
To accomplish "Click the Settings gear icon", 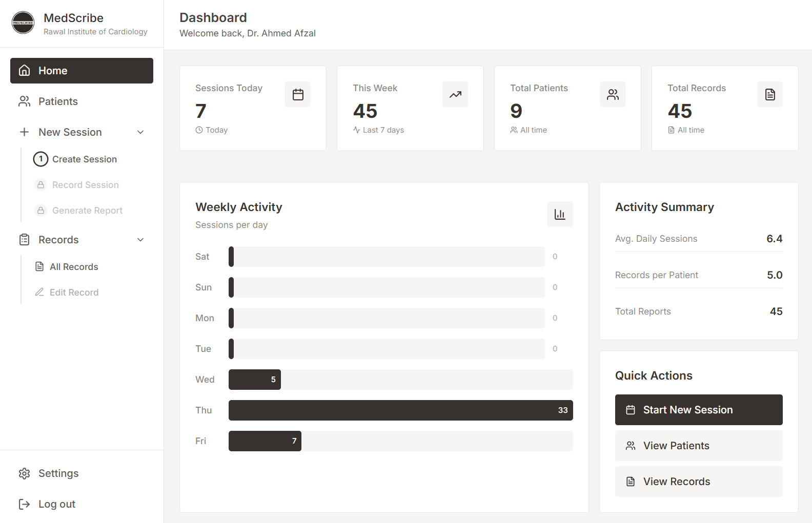I will tap(24, 473).
